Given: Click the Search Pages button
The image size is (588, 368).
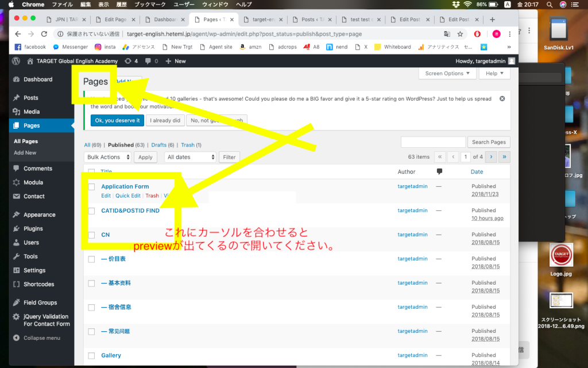Looking at the screenshot, I should pos(489,142).
